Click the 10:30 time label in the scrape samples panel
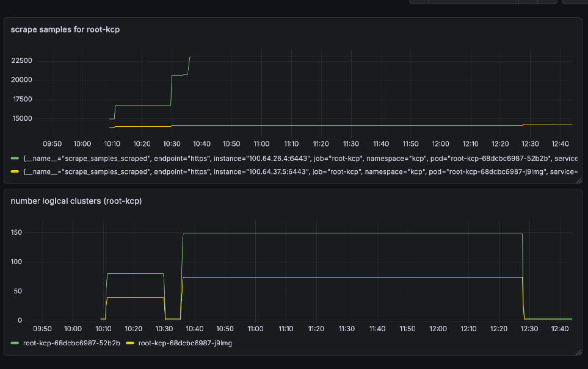The width and height of the screenshot is (588, 369). [x=172, y=144]
